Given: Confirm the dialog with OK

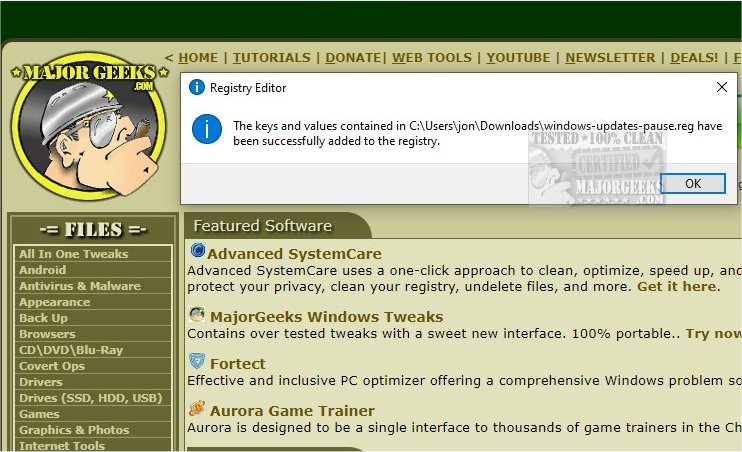Looking at the screenshot, I should [693, 183].
